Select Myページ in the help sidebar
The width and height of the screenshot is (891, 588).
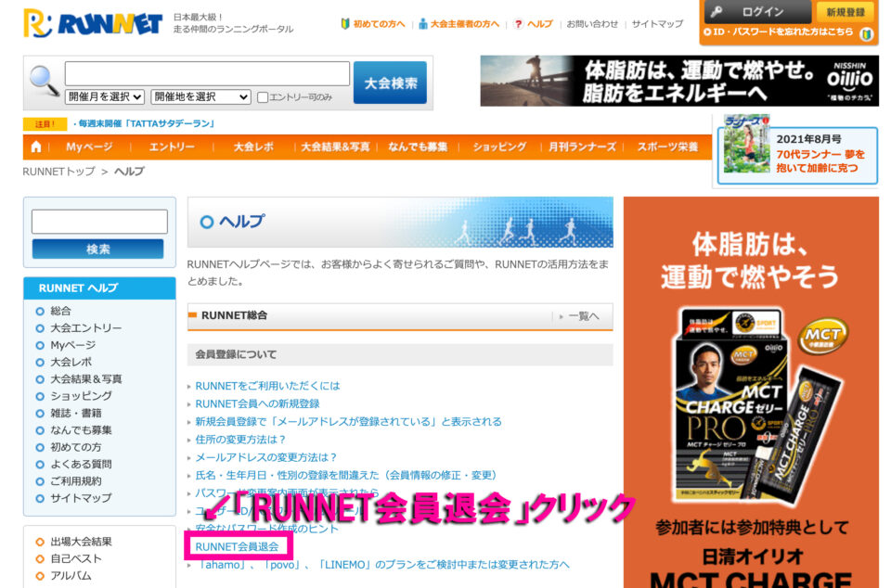pos(72,345)
